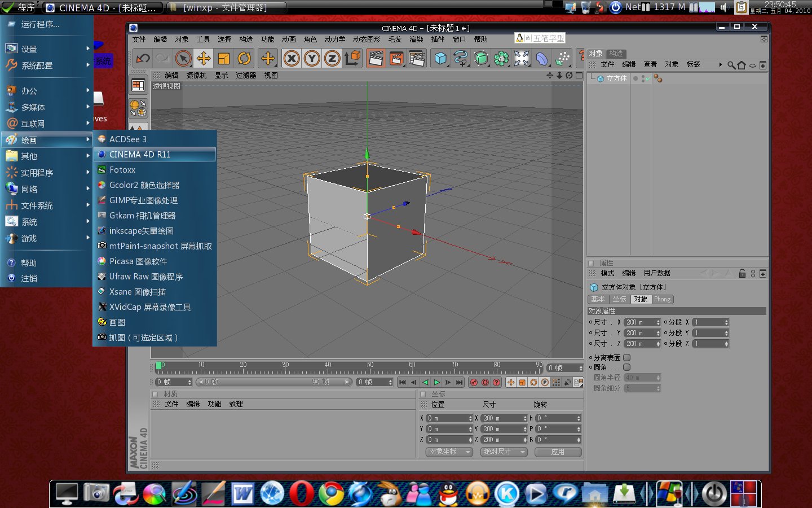Toggle the cube's visibility dots in object manager
This screenshot has width=812, height=508.
[x=643, y=79]
